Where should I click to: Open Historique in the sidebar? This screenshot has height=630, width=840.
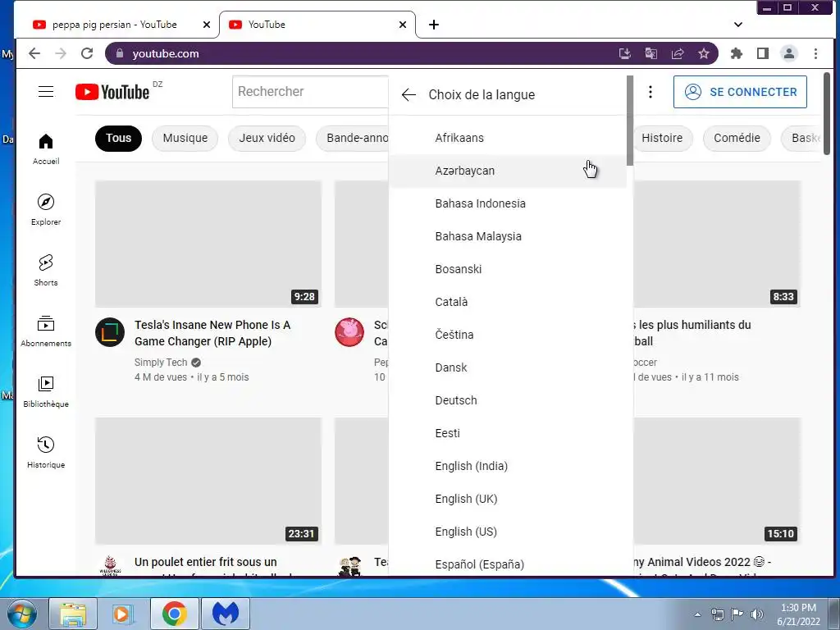click(46, 453)
